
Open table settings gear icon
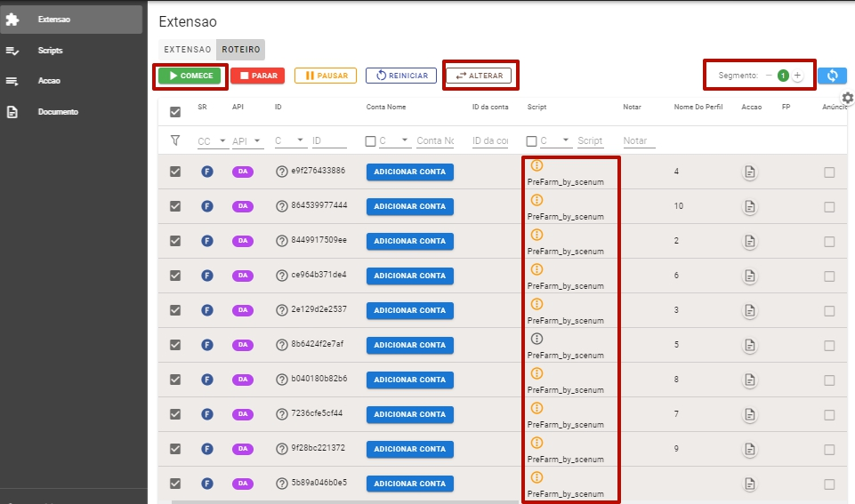(847, 98)
